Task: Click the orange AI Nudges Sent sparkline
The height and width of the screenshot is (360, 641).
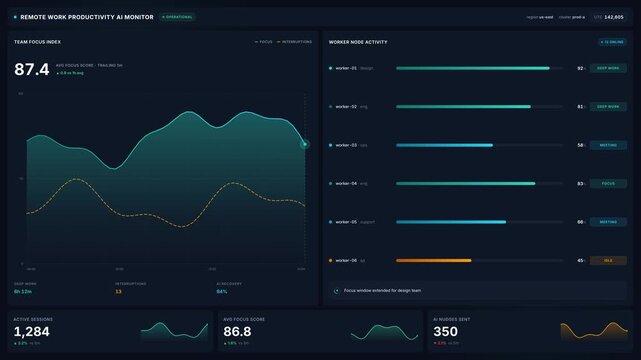Action: pos(594,331)
